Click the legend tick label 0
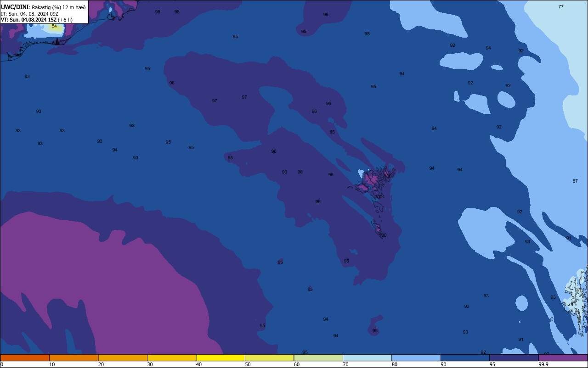The width and height of the screenshot is (588, 368). [x=2, y=364]
